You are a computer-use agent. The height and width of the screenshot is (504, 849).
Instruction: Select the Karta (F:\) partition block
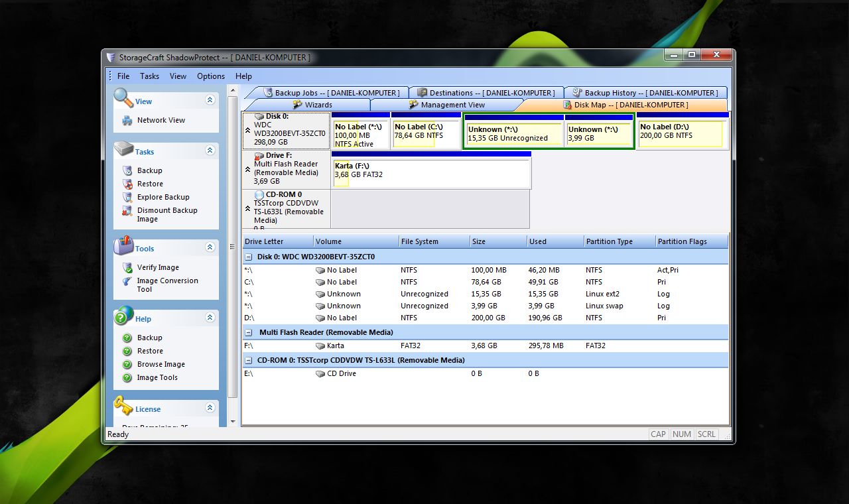[432, 170]
